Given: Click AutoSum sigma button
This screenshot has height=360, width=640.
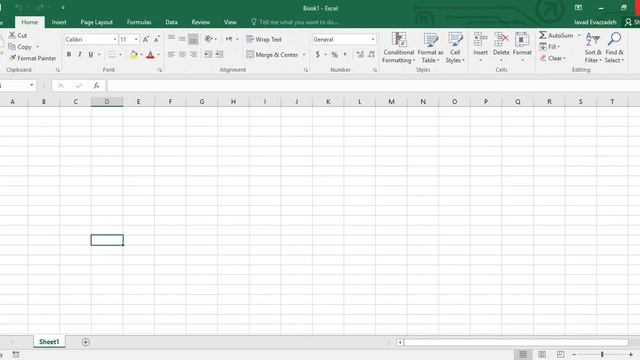Looking at the screenshot, I should click(x=556, y=36).
